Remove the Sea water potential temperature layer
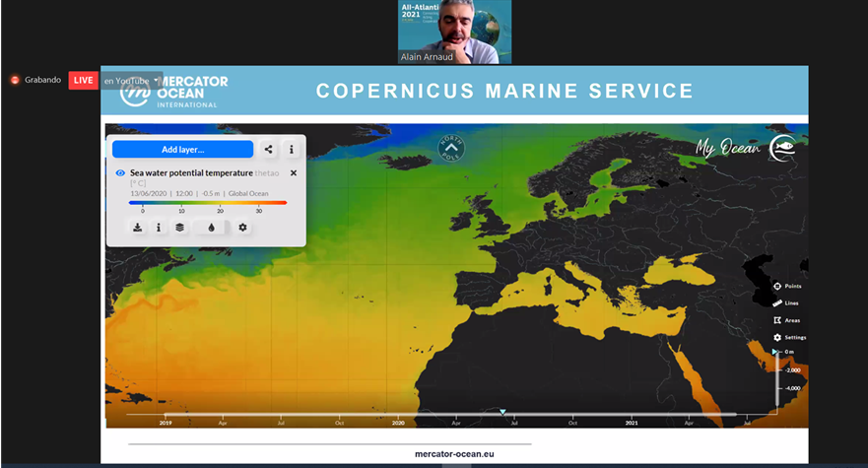The image size is (868, 468). (294, 172)
